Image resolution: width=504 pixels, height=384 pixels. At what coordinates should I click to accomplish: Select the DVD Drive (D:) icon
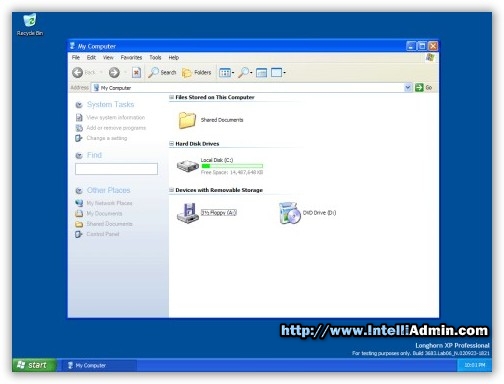(289, 213)
